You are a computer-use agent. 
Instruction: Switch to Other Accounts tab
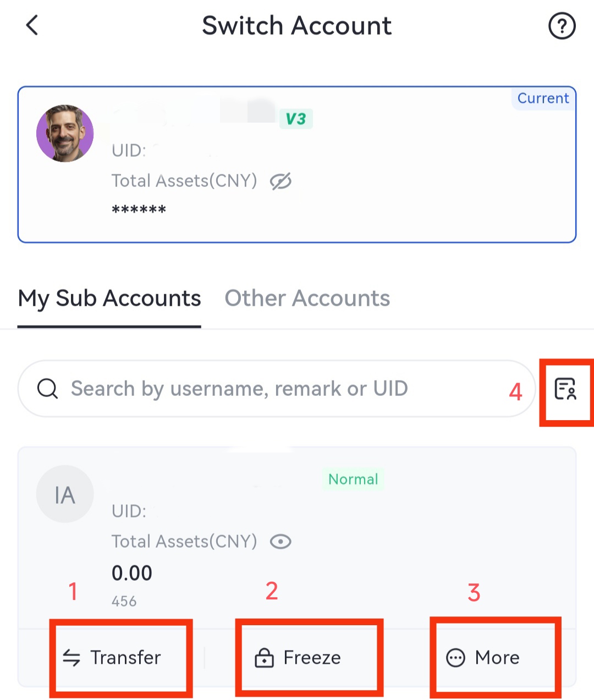(307, 299)
